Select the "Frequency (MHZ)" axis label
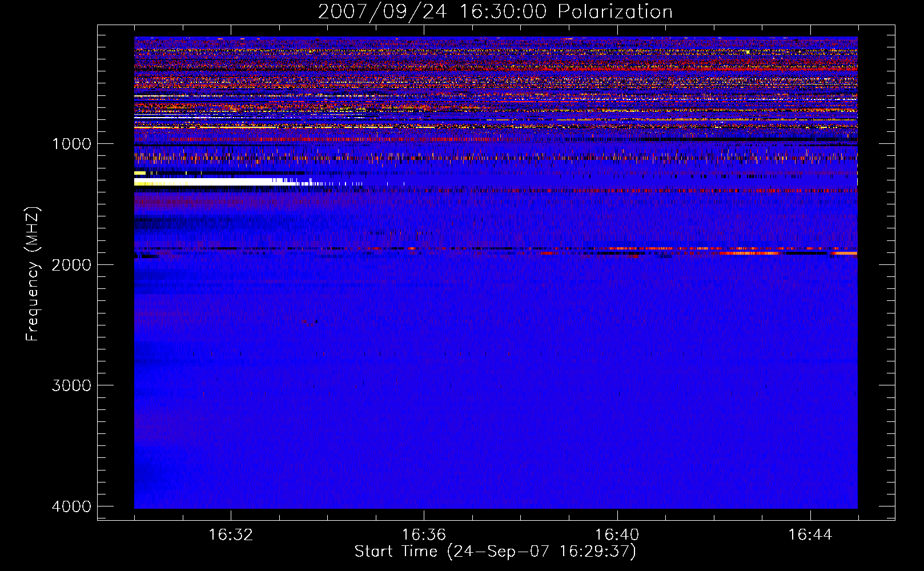924x571 pixels. pyautogui.click(x=33, y=274)
